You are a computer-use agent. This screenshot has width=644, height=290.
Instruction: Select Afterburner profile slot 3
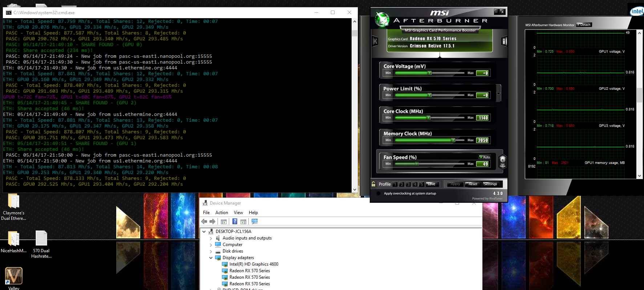click(x=408, y=184)
